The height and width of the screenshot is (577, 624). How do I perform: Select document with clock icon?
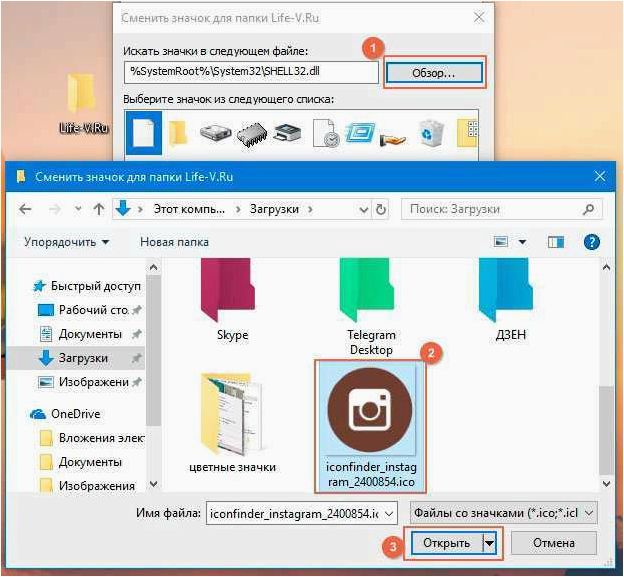point(326,134)
